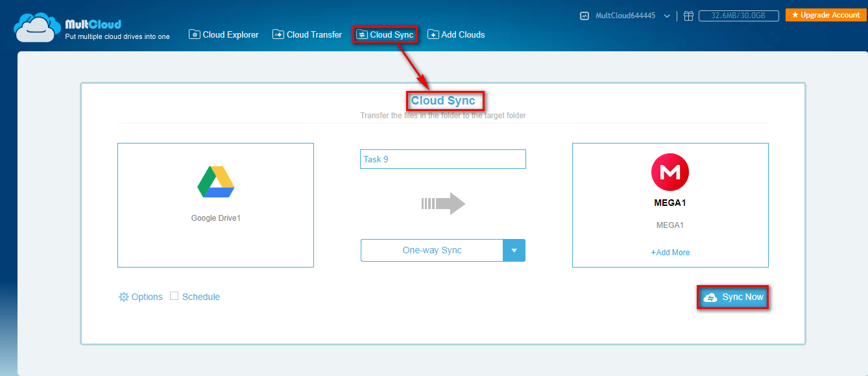Open sync Options next to gear
The image size is (868, 376).
pos(147,297)
